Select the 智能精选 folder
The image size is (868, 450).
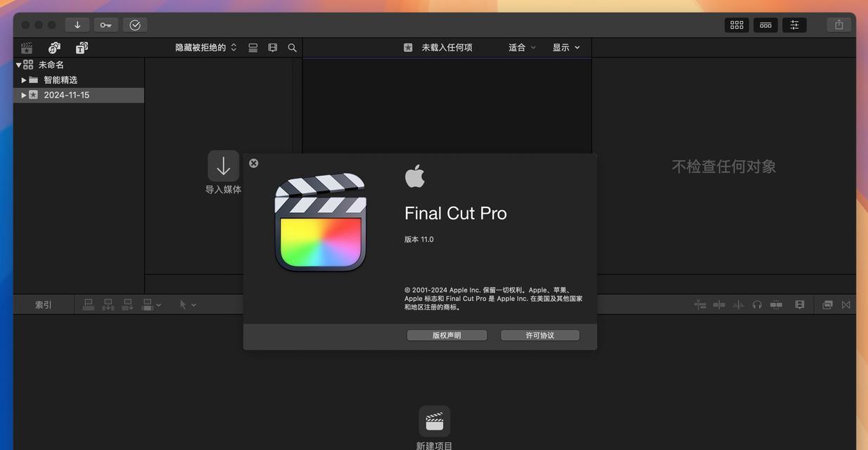click(x=79, y=80)
